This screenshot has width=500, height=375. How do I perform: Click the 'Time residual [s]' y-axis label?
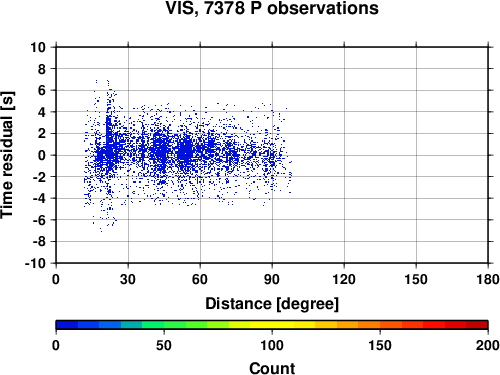[x=7, y=155]
